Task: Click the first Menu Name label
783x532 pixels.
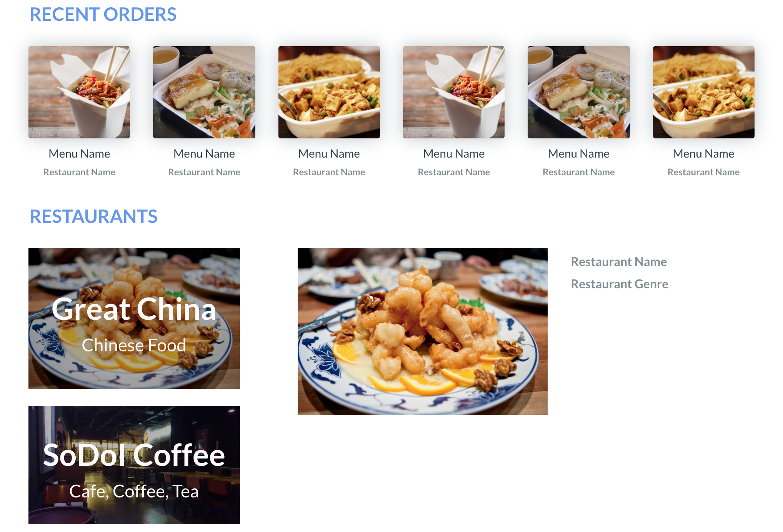Action: tap(79, 154)
